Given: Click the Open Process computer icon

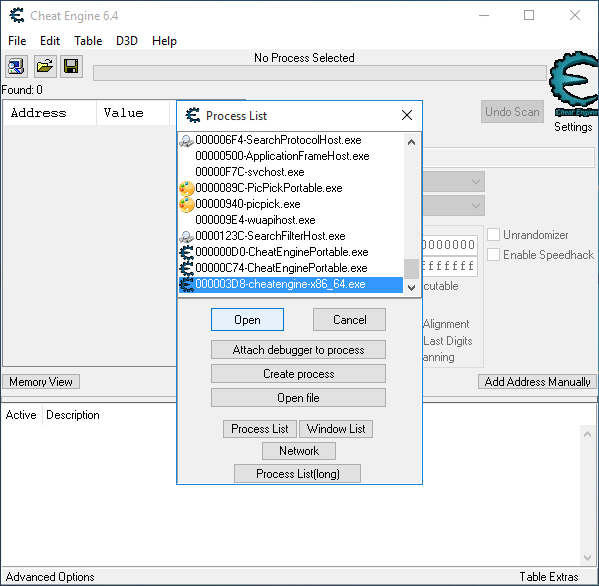Looking at the screenshot, I should (x=16, y=66).
